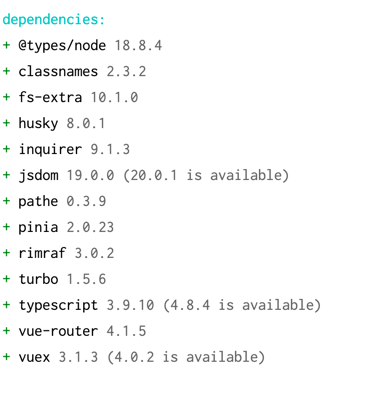369x395 pixels.
Task: Click version '3.9.10' next to typescript
Action: (x=130, y=305)
